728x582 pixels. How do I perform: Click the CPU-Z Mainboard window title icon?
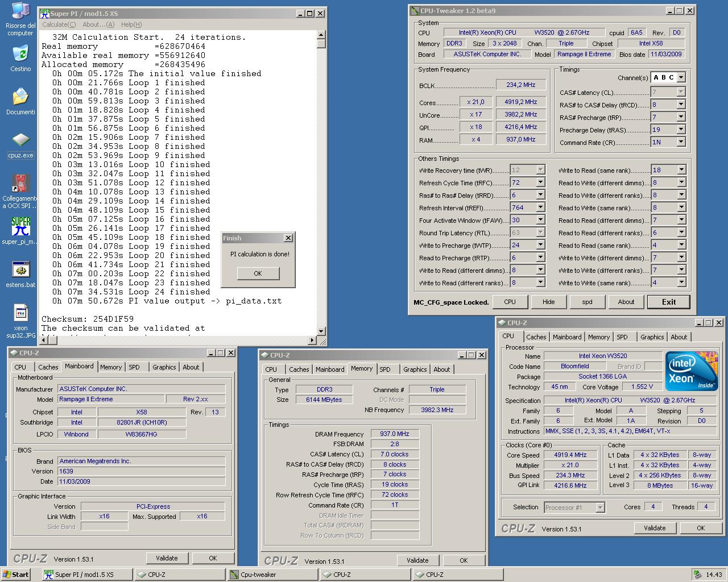pos(14,353)
